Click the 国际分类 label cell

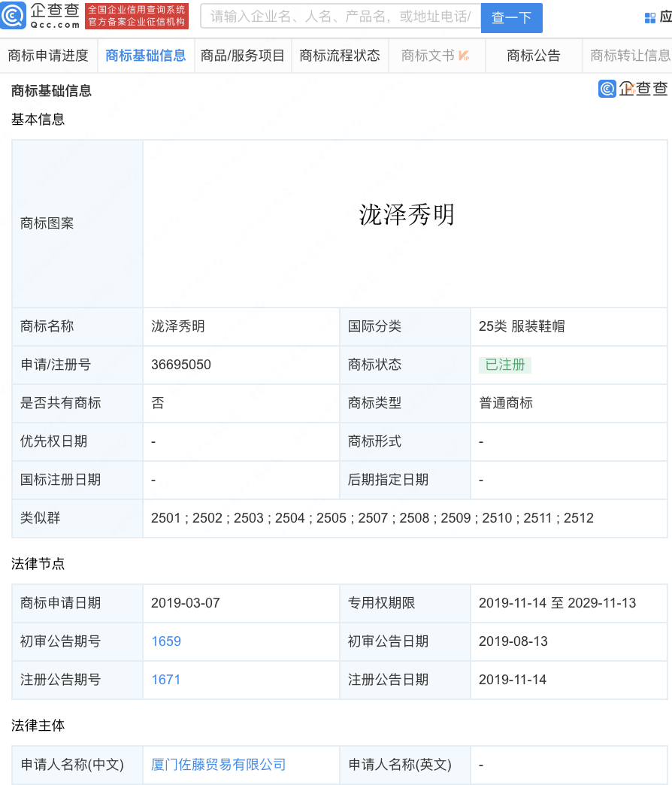[405, 326]
